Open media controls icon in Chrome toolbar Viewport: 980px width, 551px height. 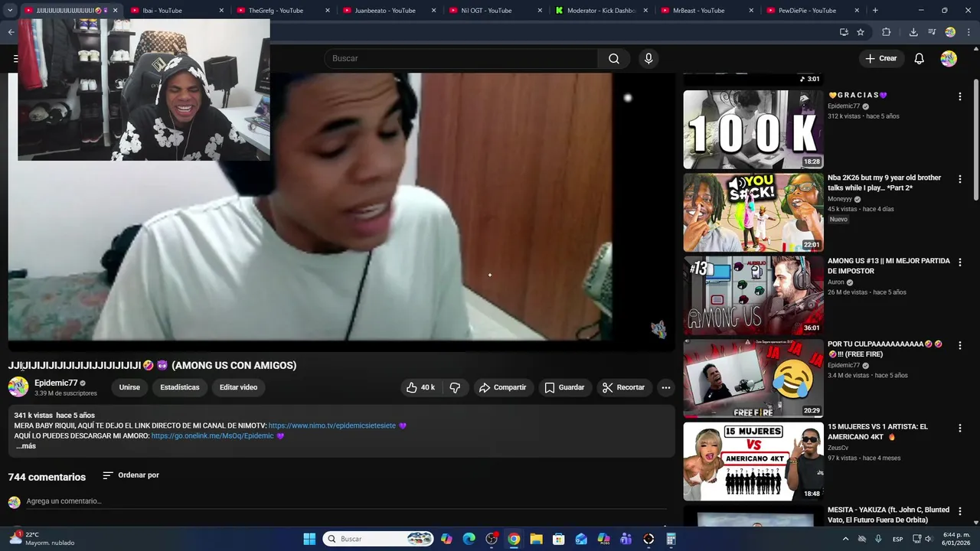click(x=932, y=32)
